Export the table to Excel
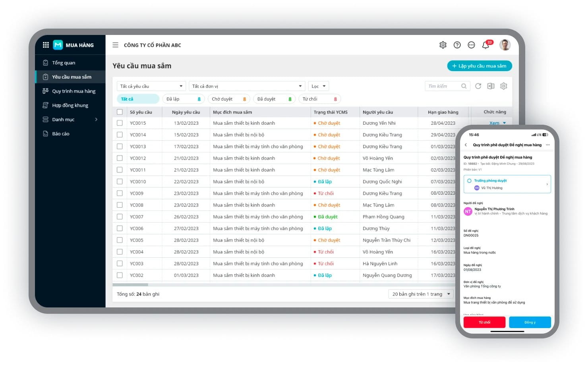This screenshot has width=588, height=367. 491,86
